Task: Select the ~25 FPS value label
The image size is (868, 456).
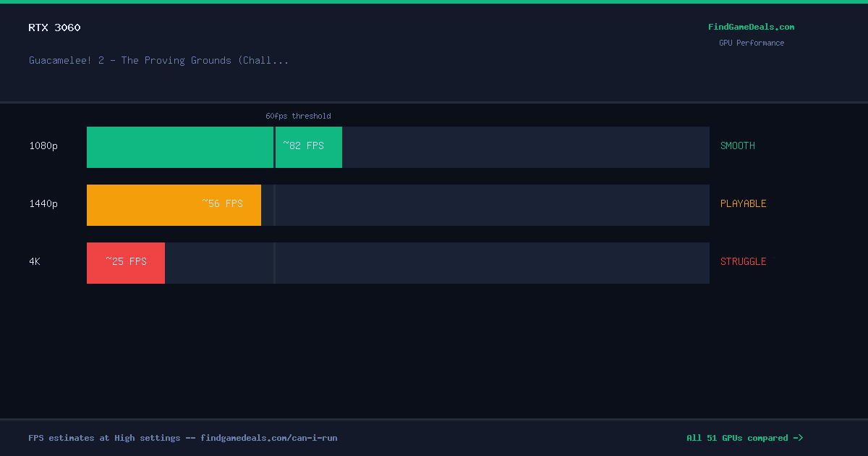Action: pyautogui.click(x=126, y=261)
